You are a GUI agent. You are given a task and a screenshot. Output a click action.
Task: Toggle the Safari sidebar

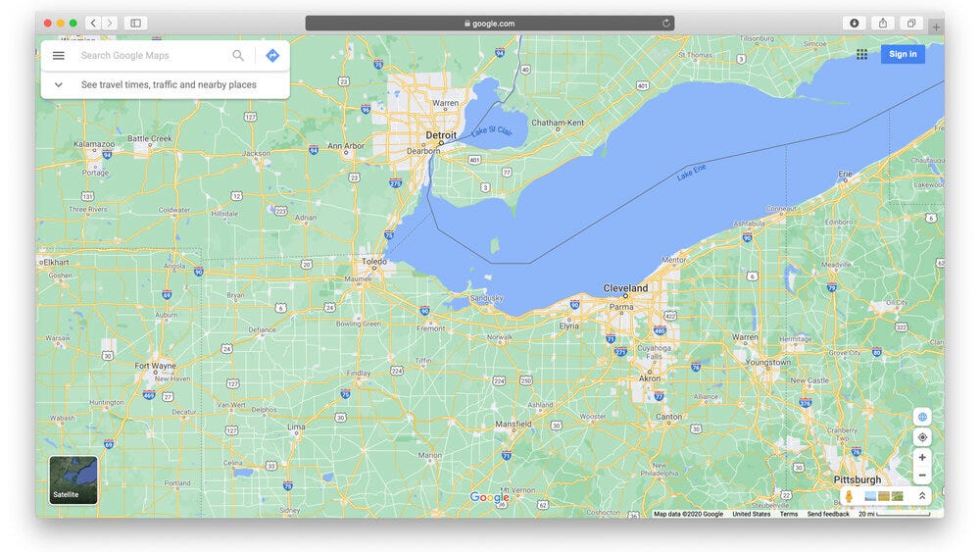pos(135,24)
